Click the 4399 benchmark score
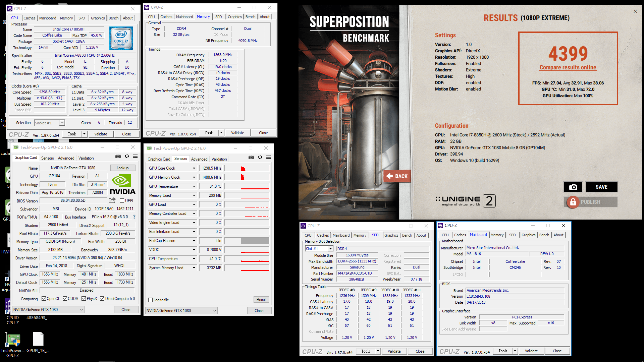Image resolution: width=644 pixels, height=362 pixels. 568,53
